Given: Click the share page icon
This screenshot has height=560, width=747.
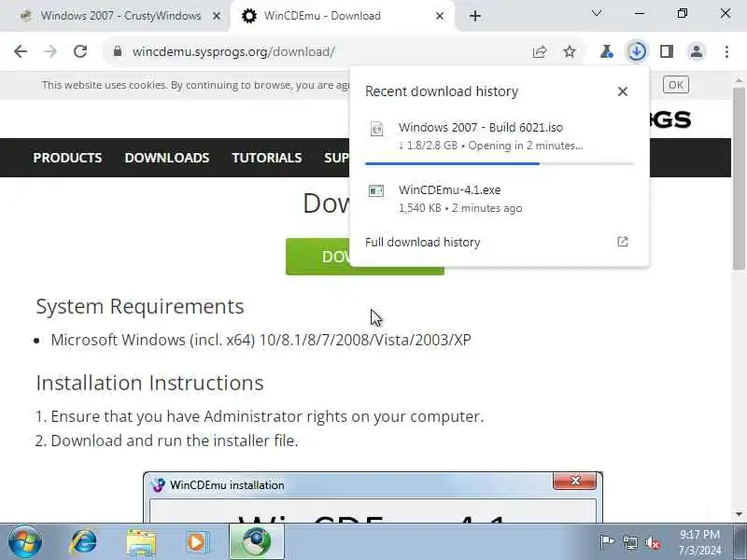Looking at the screenshot, I should pyautogui.click(x=540, y=51).
